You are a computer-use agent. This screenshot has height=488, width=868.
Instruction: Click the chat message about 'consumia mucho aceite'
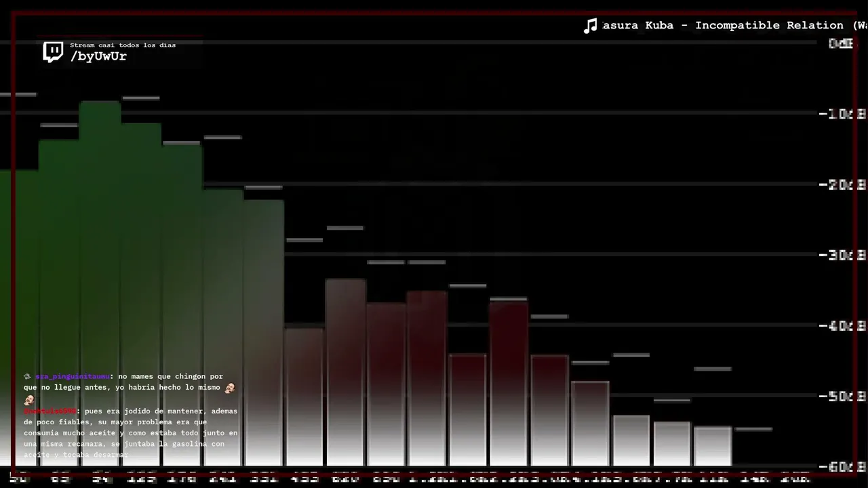pyautogui.click(x=131, y=433)
